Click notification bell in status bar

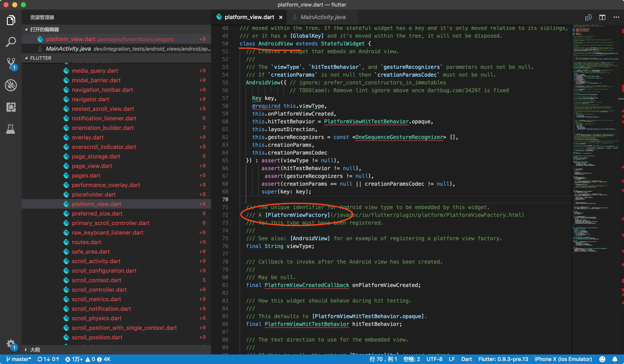click(x=615, y=359)
